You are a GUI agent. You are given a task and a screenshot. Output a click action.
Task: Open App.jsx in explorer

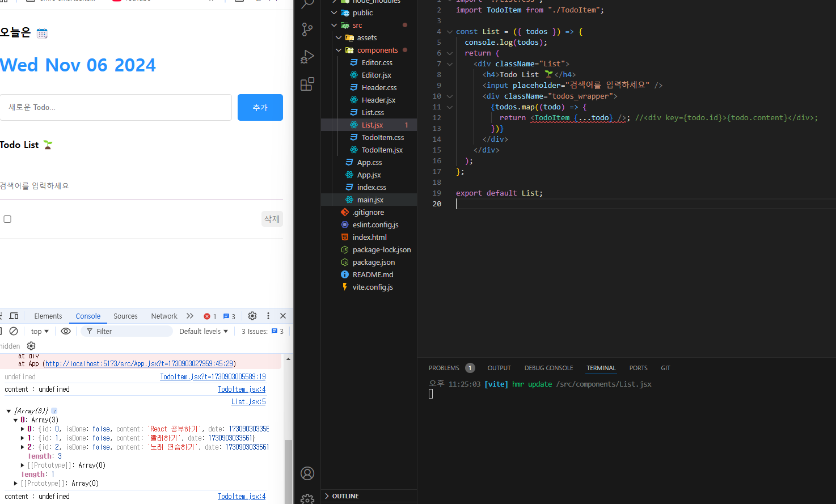point(369,175)
